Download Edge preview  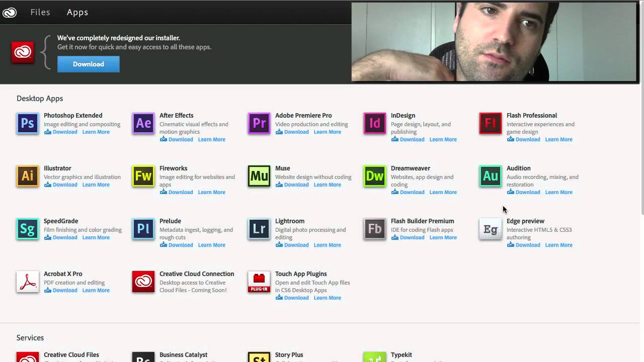pos(524,245)
